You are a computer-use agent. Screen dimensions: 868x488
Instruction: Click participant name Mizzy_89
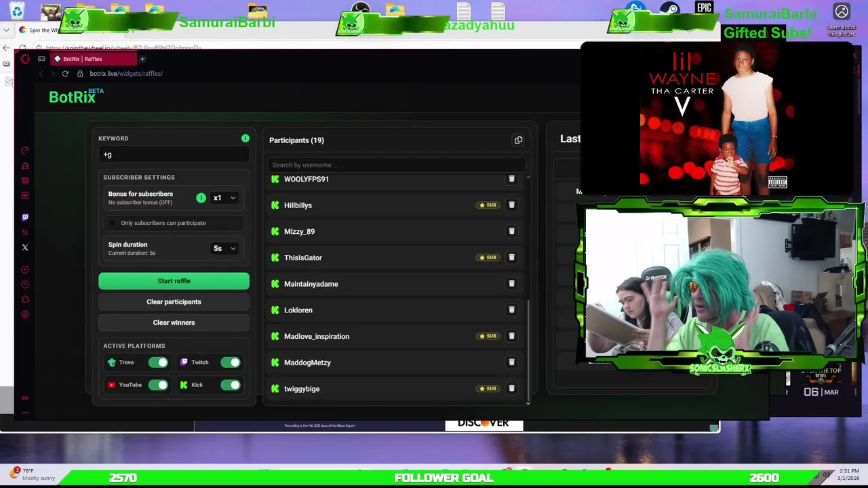pyautogui.click(x=299, y=231)
